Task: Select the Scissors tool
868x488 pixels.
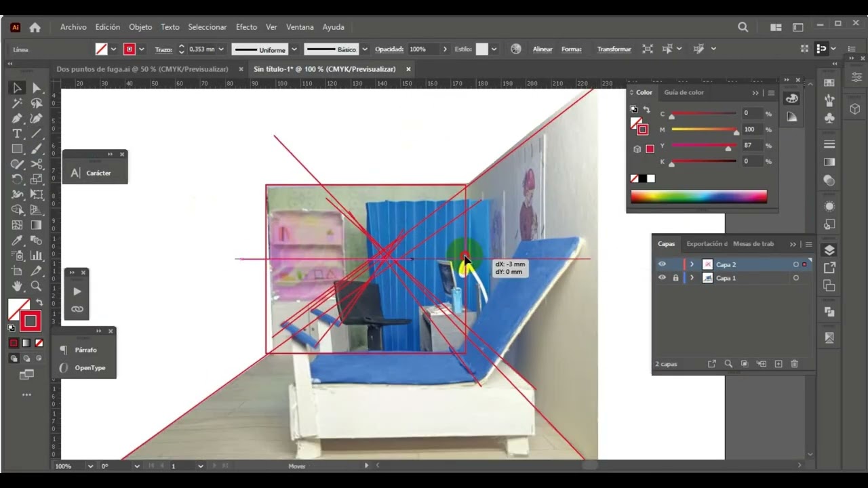Action: [x=37, y=164]
